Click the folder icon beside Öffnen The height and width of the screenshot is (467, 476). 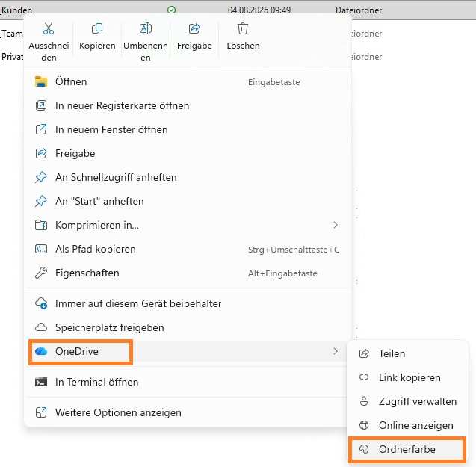click(41, 81)
